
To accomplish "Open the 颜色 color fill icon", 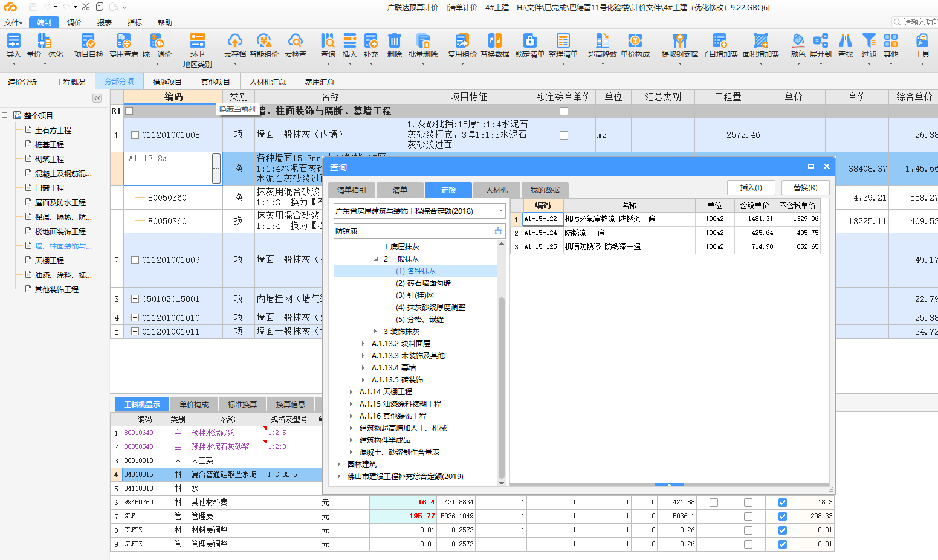I will [798, 41].
